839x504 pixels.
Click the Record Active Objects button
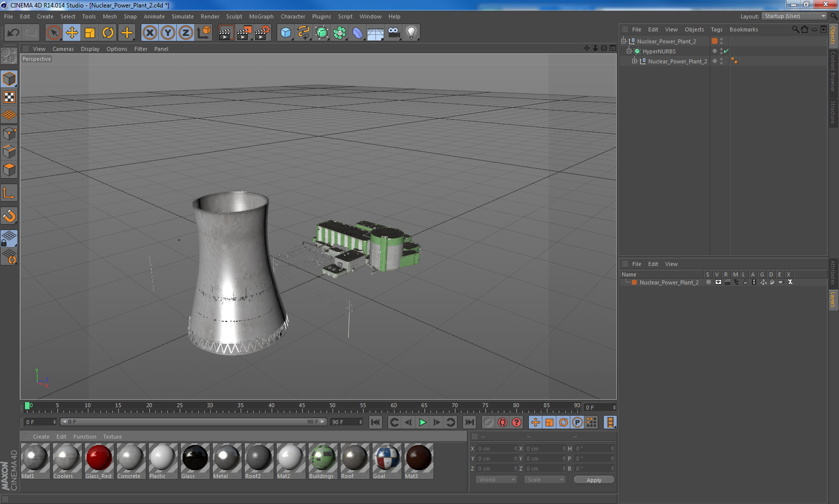pyautogui.click(x=488, y=422)
